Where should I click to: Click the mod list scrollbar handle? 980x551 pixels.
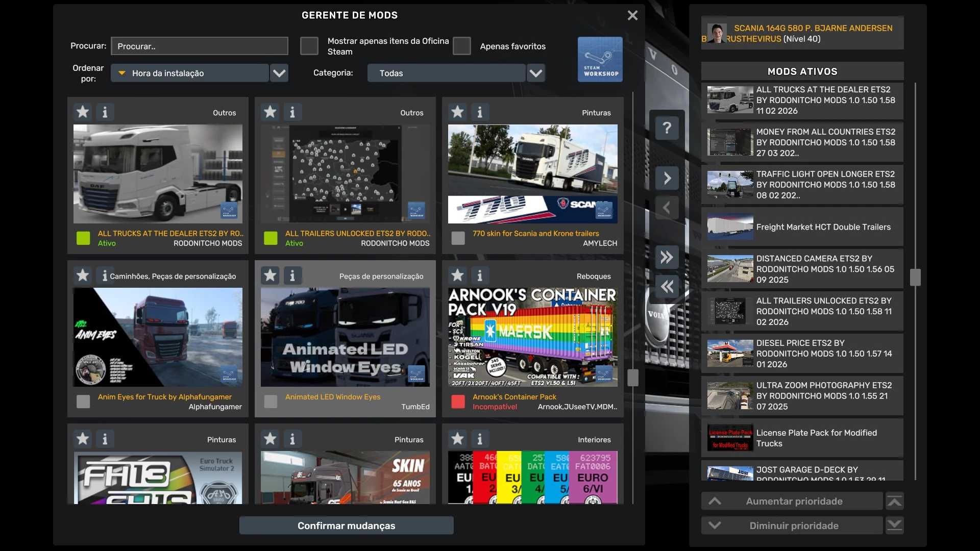[633, 378]
